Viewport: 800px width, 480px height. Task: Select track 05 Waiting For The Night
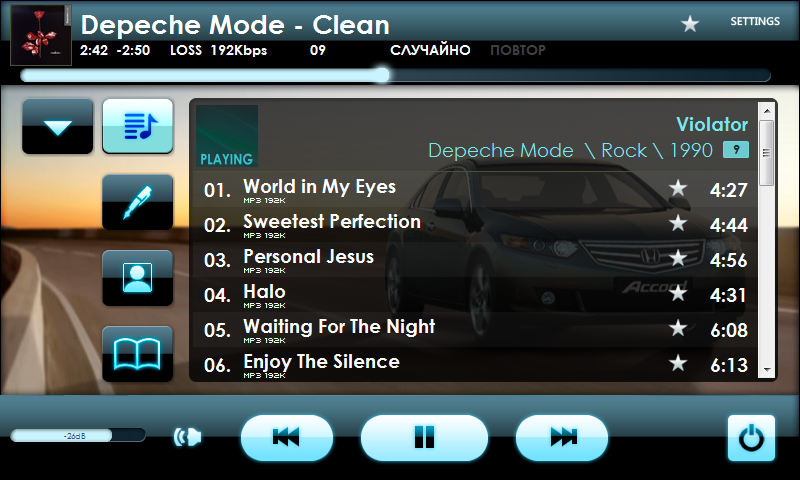coord(474,330)
